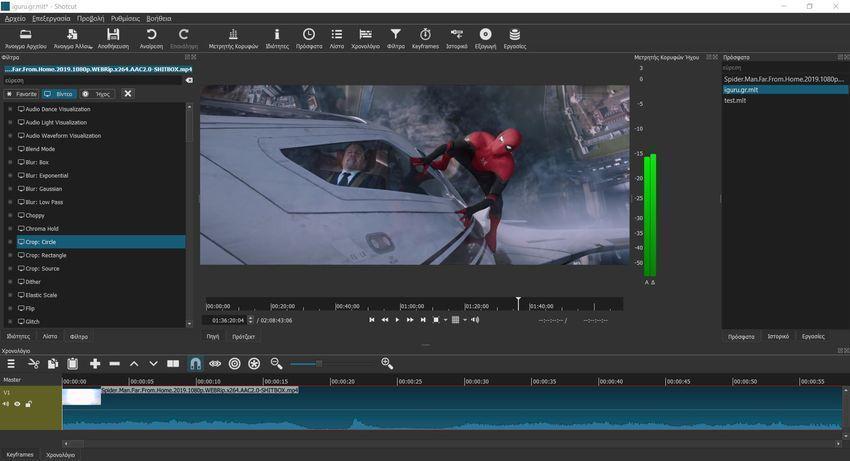Viewport: 850px width, 461px height.
Task: Open the Βοήθεια menu
Action: click(159, 18)
